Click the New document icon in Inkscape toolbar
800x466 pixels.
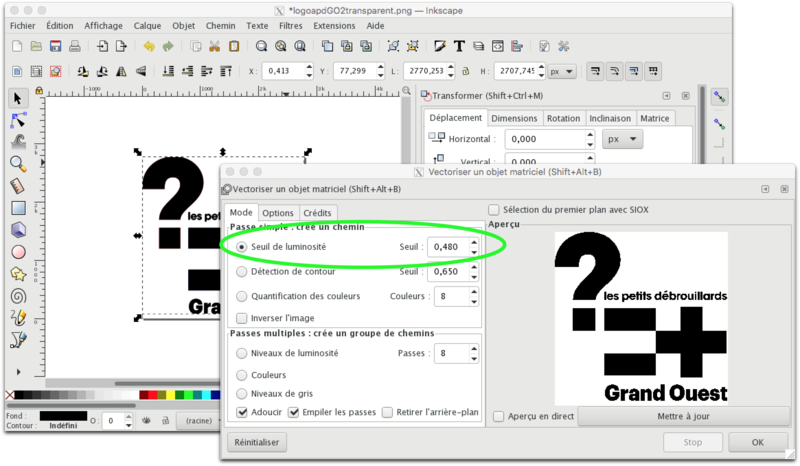[17, 46]
